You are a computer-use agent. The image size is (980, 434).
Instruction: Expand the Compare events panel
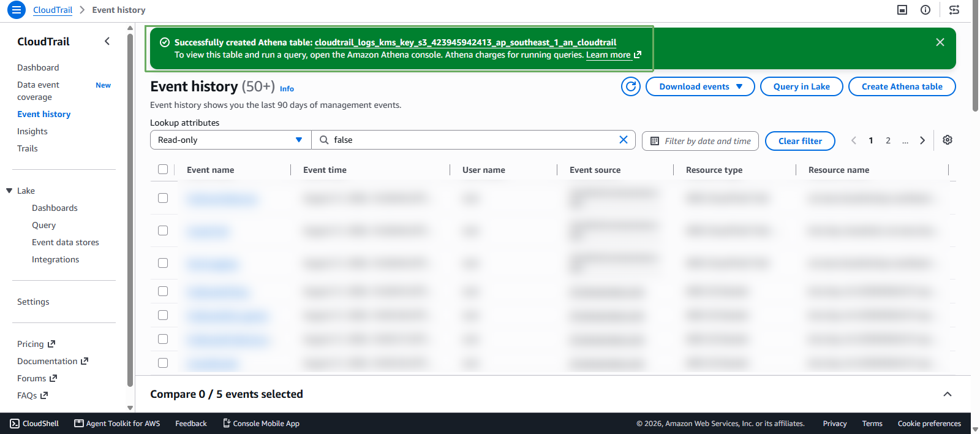(948, 394)
